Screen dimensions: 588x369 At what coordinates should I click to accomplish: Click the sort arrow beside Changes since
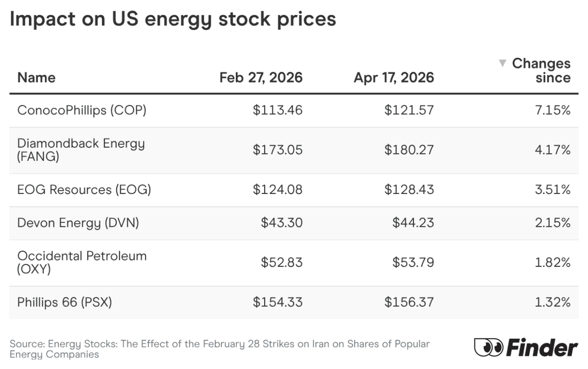(x=502, y=63)
